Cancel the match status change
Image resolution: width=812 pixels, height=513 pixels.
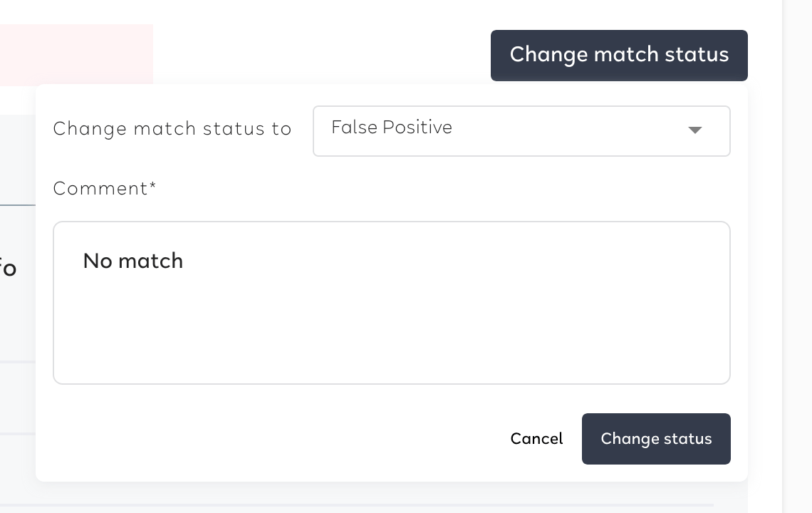(x=536, y=439)
